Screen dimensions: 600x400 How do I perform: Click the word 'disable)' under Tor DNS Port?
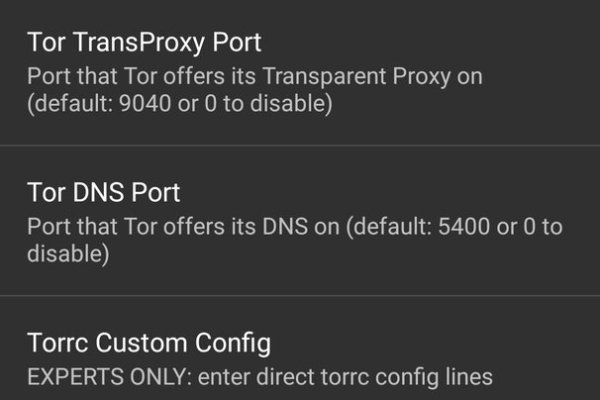pos(67,254)
